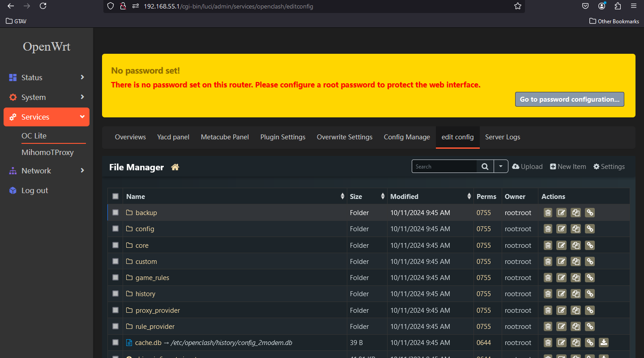Open the advanced search dropdown arrow
Screen dimensions: 644x358
pyautogui.click(x=501, y=166)
